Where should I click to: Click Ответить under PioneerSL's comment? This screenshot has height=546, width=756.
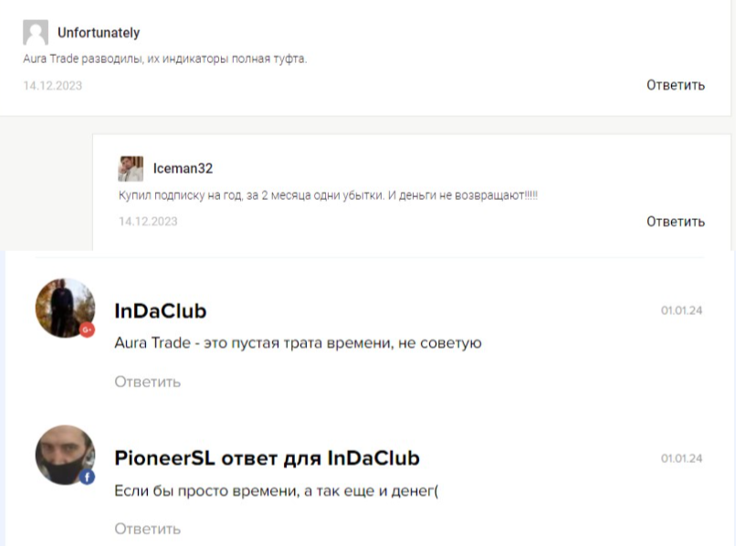(147, 528)
